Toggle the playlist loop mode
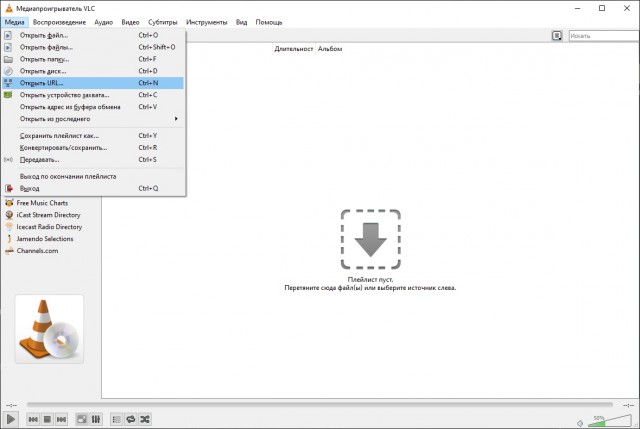The height and width of the screenshot is (429, 640). point(131,418)
